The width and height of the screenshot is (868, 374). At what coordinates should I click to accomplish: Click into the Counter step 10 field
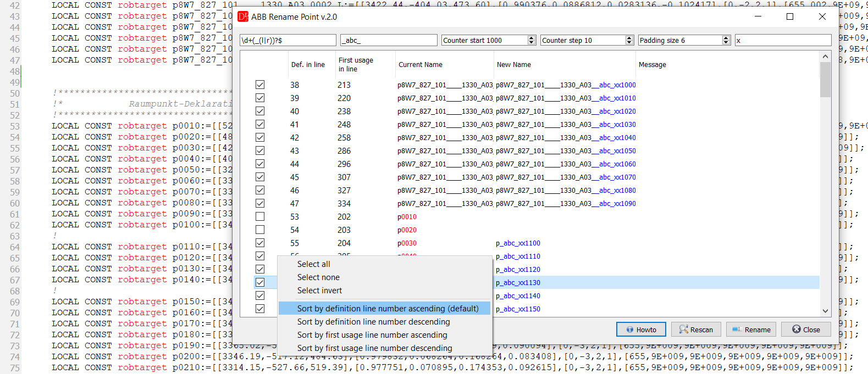(583, 40)
